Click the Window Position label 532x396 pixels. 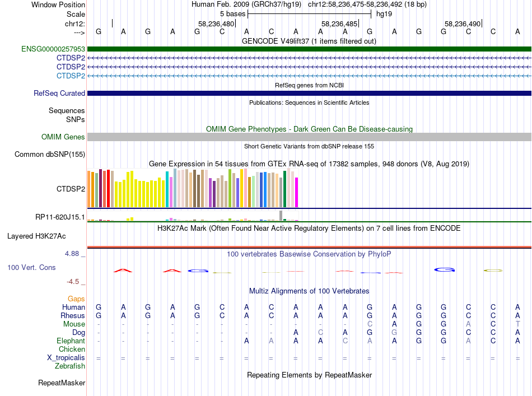58,4
